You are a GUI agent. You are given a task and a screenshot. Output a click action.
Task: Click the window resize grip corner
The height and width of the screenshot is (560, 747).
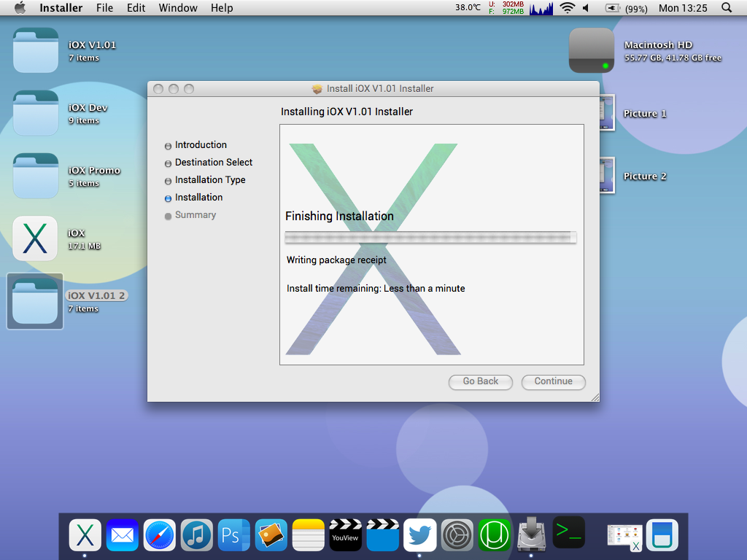pos(595,397)
